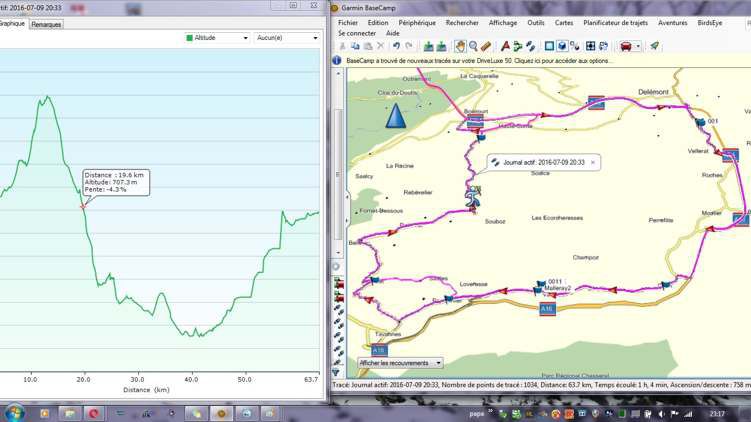Open the activity profile dropdown arrow
The width and height of the screenshot is (751, 422).
click(x=638, y=46)
